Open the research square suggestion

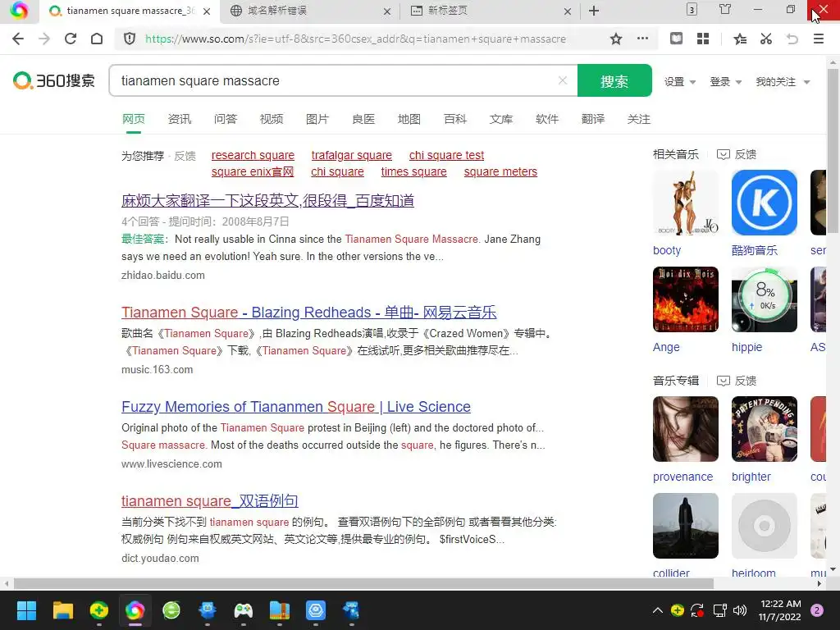click(253, 155)
